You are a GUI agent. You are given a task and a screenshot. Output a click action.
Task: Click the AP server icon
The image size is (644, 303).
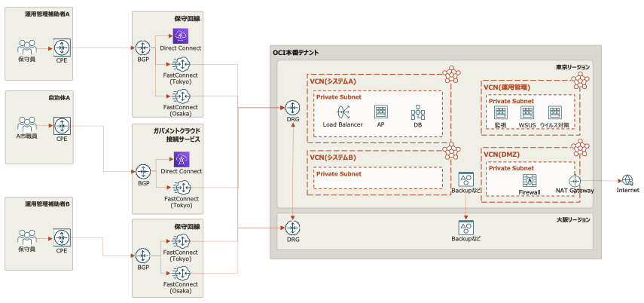pos(381,112)
